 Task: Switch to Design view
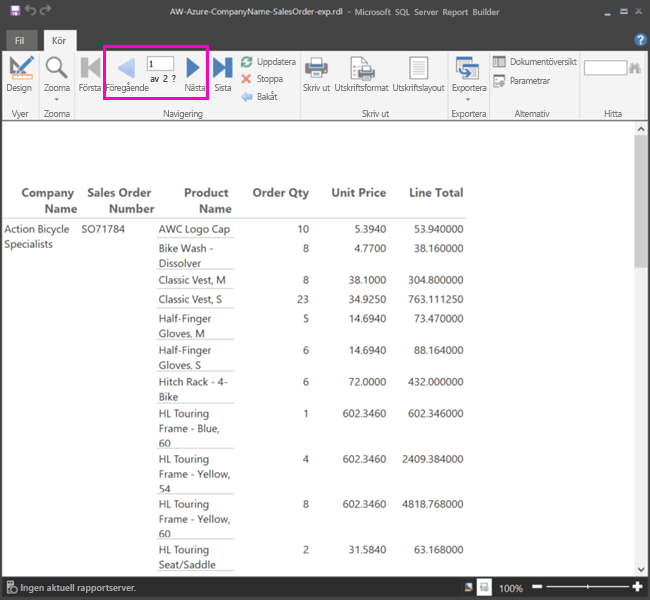(19, 74)
